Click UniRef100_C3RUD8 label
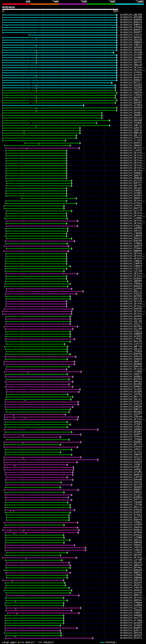Screen dimensions: 146x644 point(131,233)
